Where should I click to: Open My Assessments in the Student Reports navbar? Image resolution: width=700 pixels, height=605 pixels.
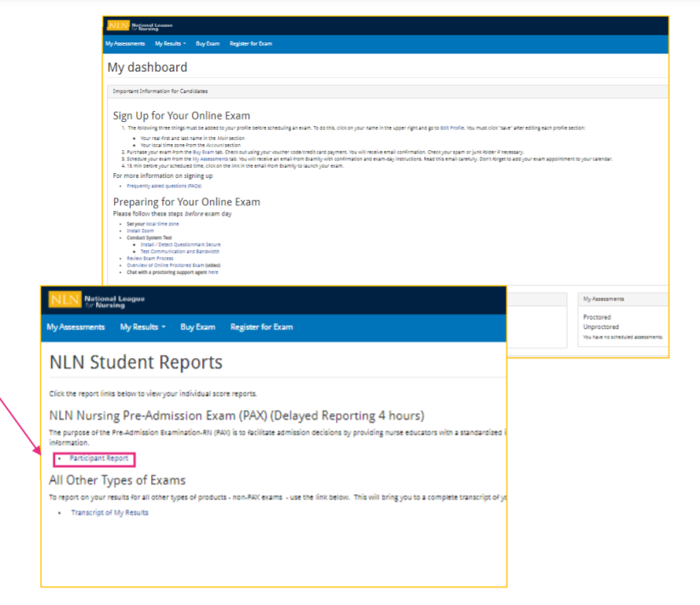76,327
